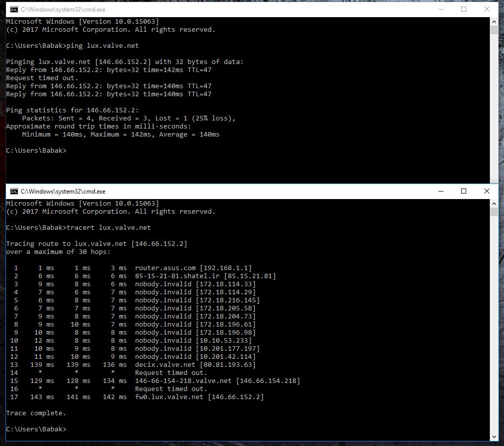Click the 'Ping statistics for 146.66.152.2' line
504x446 pixels.
pos(72,110)
